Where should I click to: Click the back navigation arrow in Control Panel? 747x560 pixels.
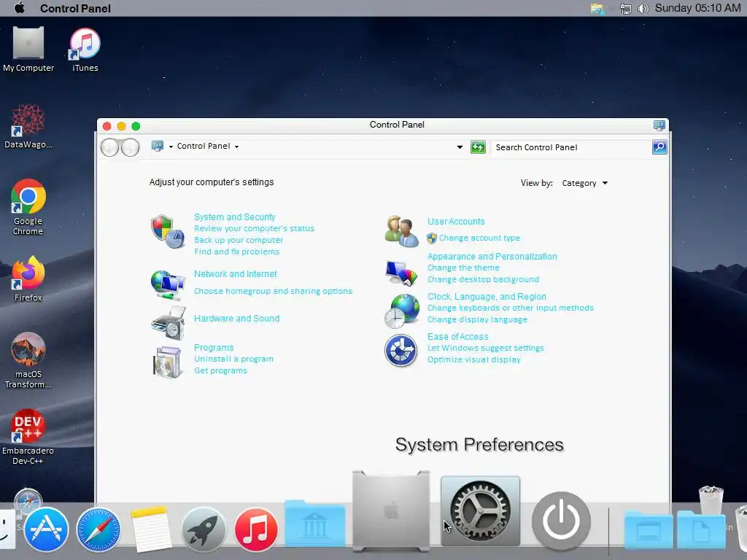(109, 147)
